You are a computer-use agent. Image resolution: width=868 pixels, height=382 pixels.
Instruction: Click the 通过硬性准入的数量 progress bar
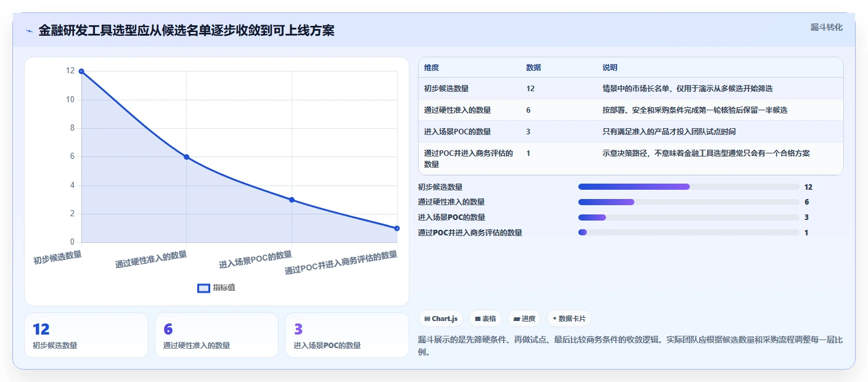[x=689, y=202]
